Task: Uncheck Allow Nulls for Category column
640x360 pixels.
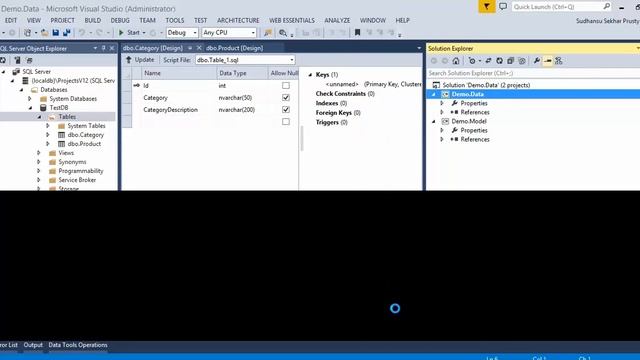Action: [286, 98]
